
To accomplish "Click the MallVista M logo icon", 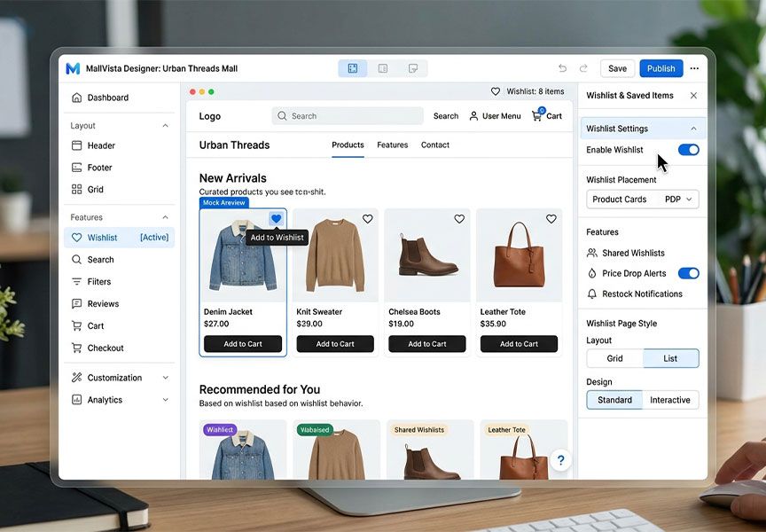I will (x=73, y=68).
